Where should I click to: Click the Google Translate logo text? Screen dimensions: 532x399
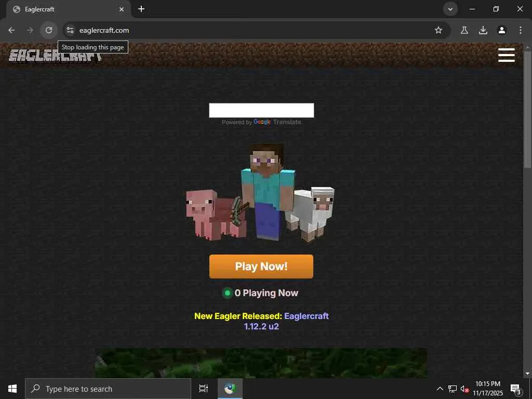point(277,122)
